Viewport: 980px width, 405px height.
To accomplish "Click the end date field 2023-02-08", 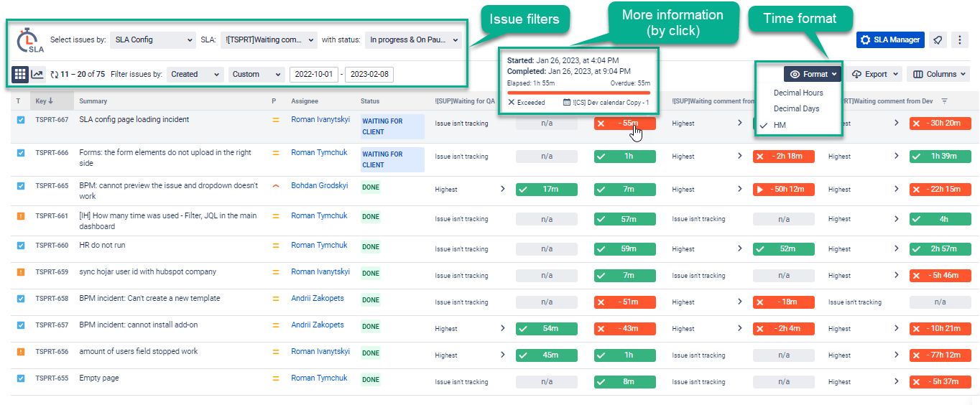I will click(369, 74).
